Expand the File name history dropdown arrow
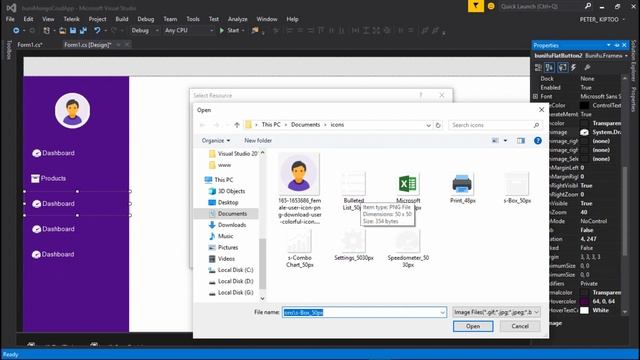 click(442, 313)
